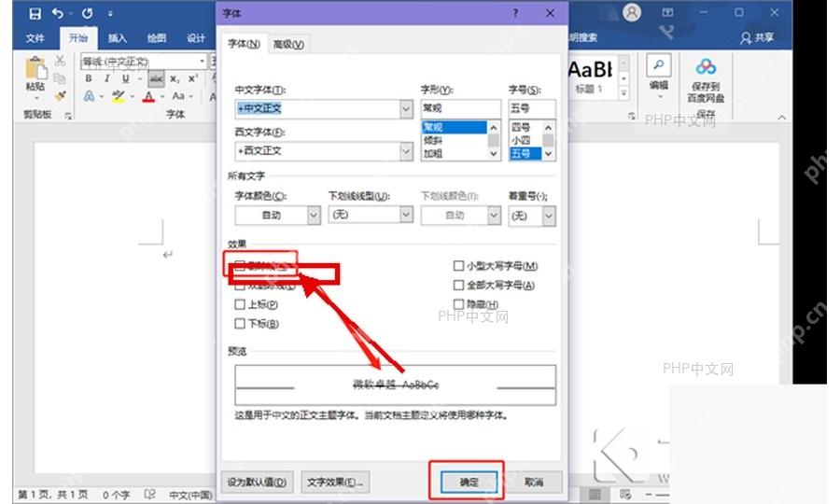Click the Undo arrow icon
The image size is (840, 504).
pyautogui.click(x=57, y=13)
